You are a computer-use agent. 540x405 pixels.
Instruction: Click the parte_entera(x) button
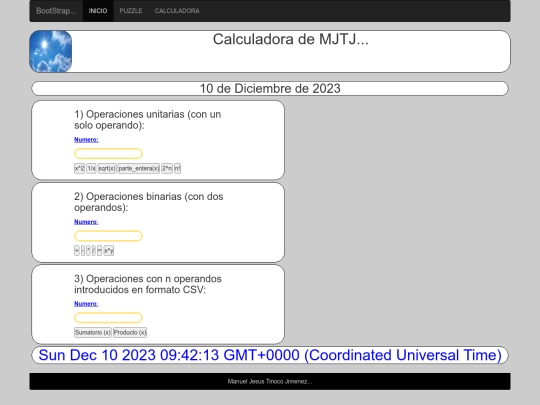coord(139,168)
